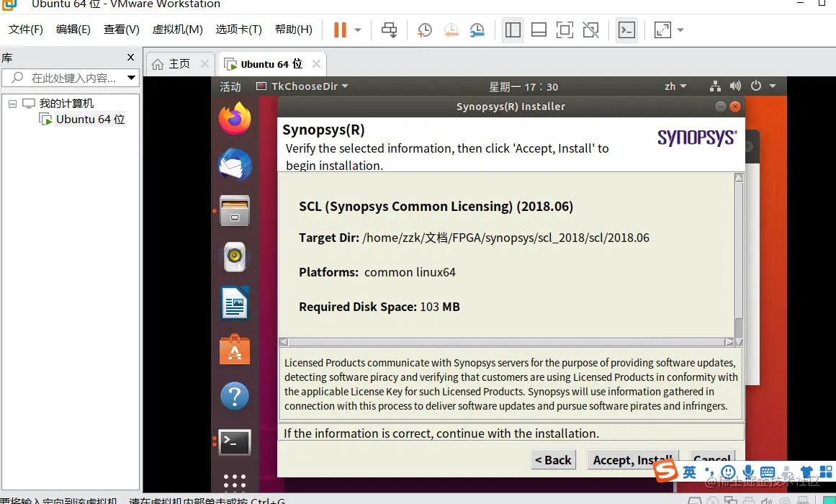
Task: Open LibreOffice Writer from the dock
Action: pos(235,303)
